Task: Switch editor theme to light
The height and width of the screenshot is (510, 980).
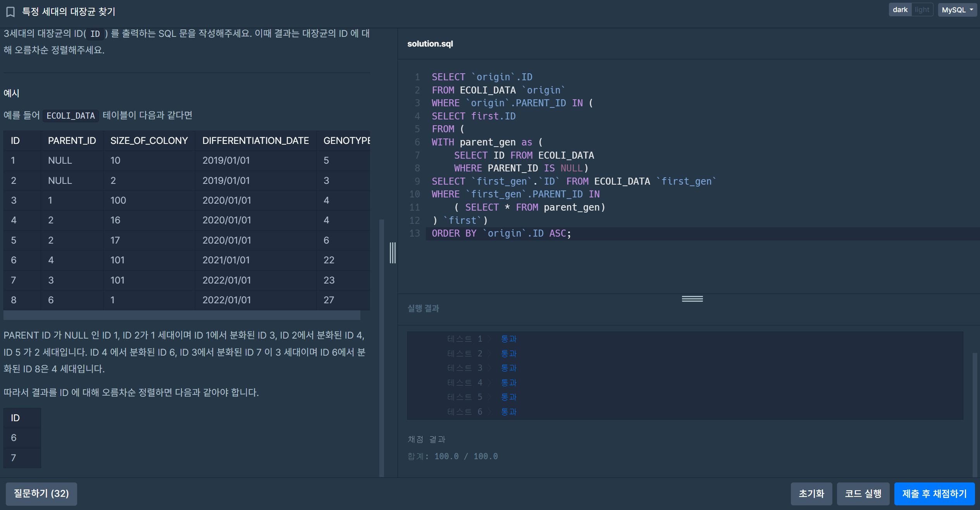Action: click(x=922, y=10)
